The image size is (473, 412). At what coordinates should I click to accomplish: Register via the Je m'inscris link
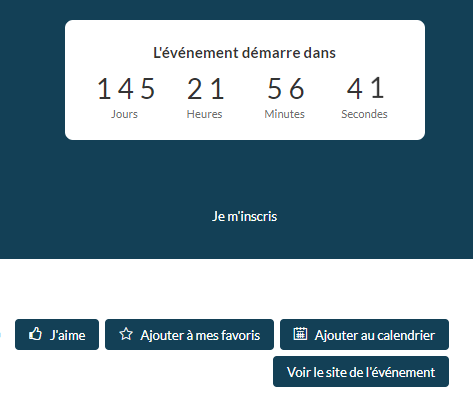244,216
